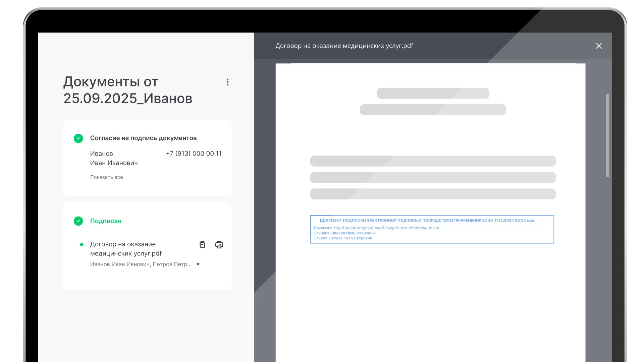Click the green status dot by the contract file

coord(82,245)
